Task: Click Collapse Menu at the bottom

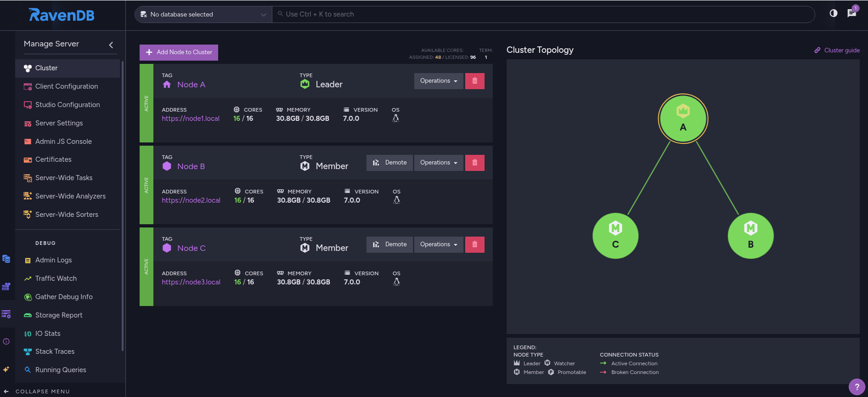Action: pyautogui.click(x=37, y=391)
